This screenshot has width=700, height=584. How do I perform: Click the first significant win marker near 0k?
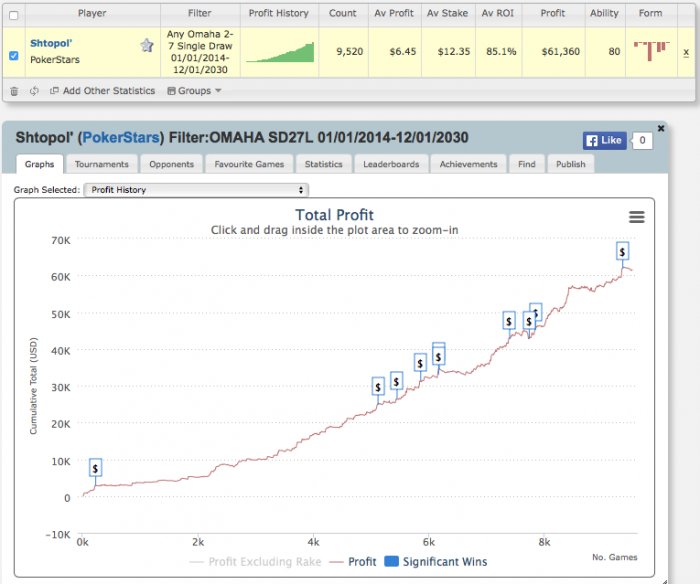[95, 467]
